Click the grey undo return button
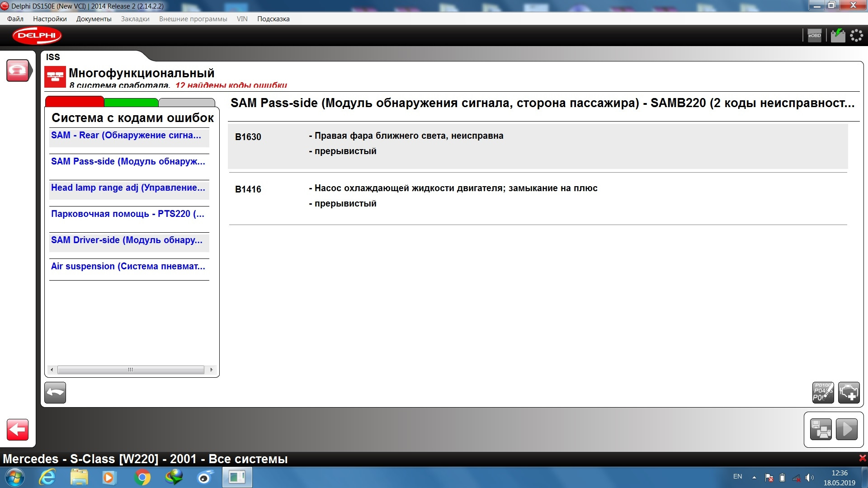Viewport: 868px width, 488px height. (55, 392)
